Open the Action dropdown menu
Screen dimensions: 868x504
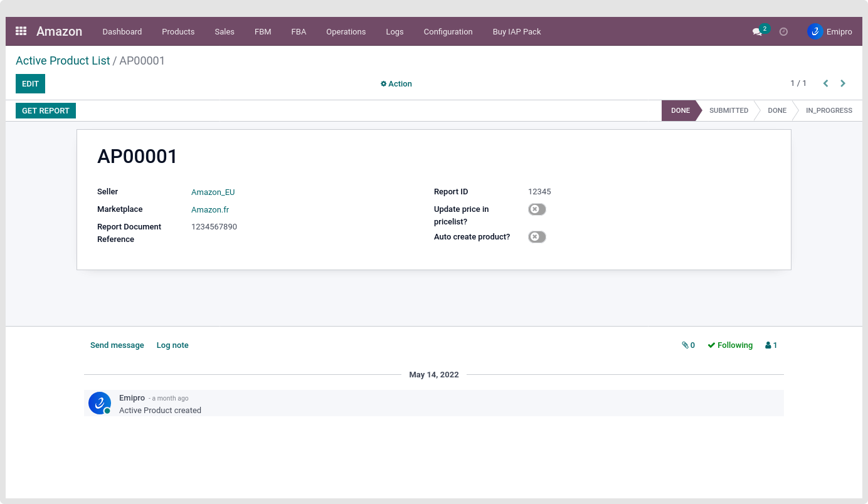396,84
